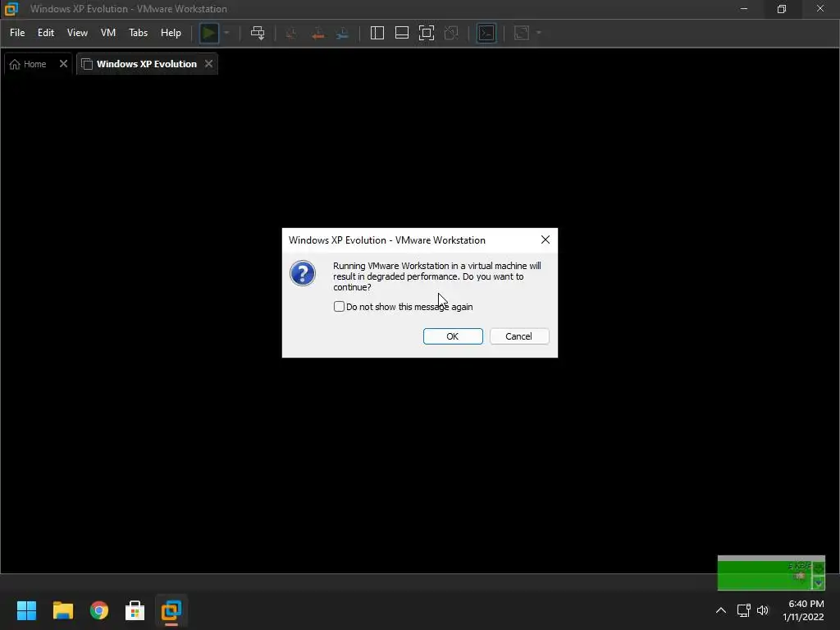
Task: Open the Windows Start menu
Action: pos(26,610)
